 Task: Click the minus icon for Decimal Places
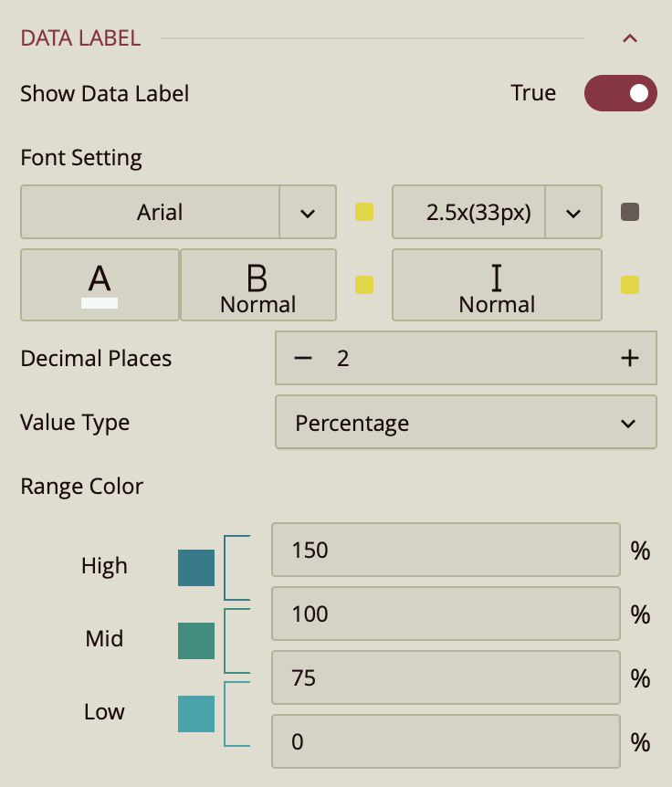point(303,358)
